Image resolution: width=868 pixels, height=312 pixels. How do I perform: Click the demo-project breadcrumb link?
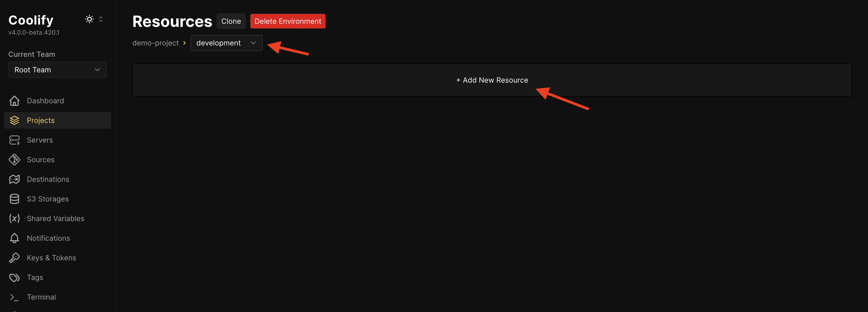[155, 43]
